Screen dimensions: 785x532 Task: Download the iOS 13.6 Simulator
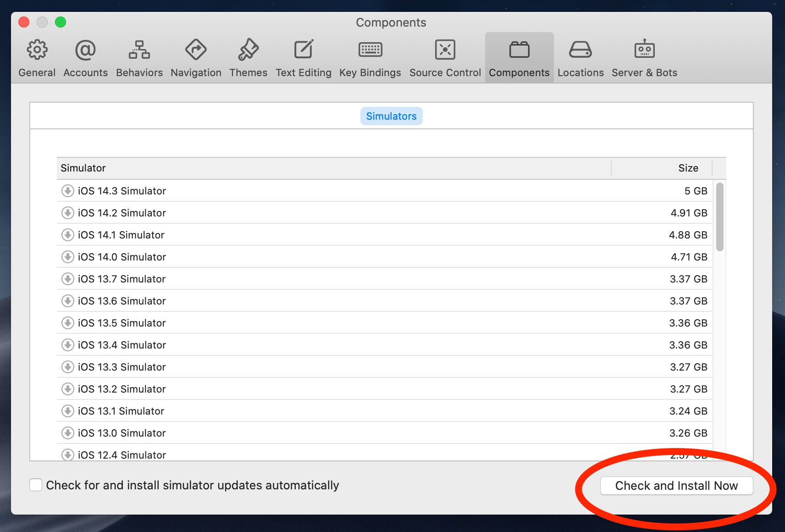pyautogui.click(x=68, y=301)
